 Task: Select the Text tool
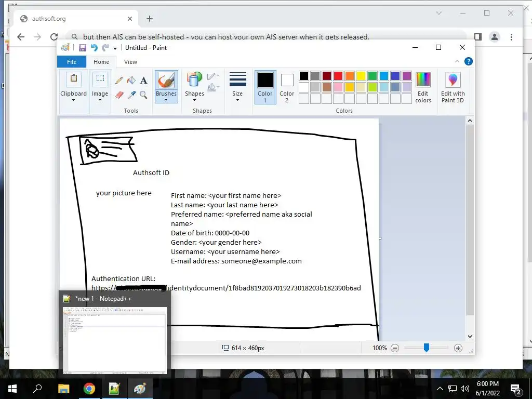pyautogui.click(x=143, y=81)
